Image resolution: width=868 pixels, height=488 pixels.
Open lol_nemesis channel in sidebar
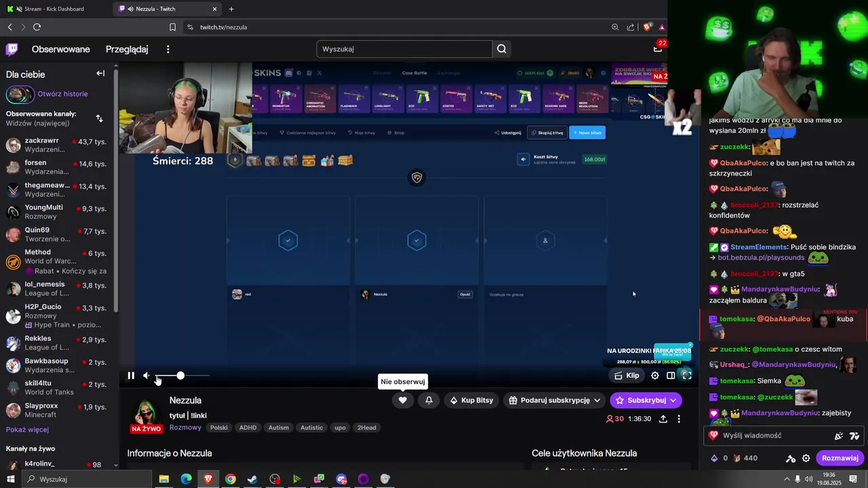(56, 289)
